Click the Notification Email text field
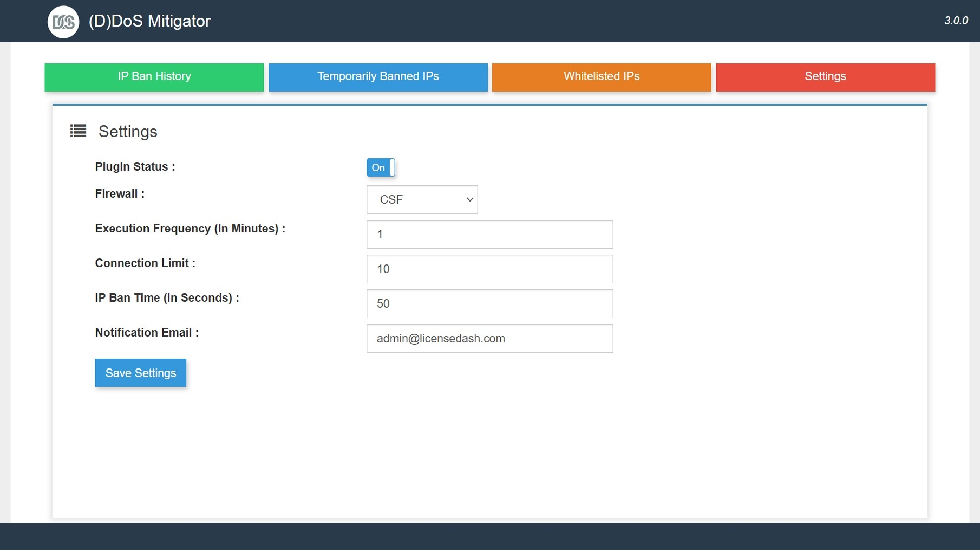This screenshot has width=980, height=550. [489, 338]
